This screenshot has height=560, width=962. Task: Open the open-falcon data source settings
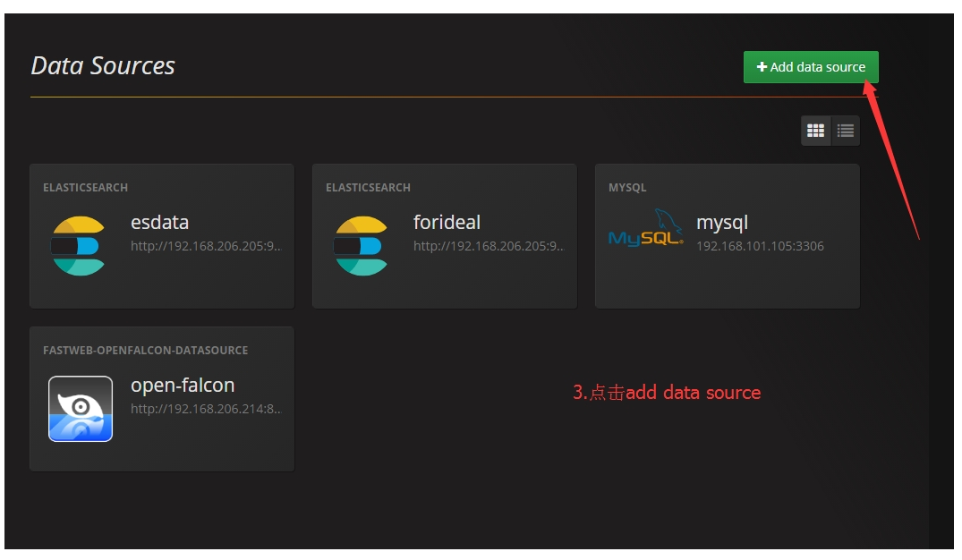point(161,398)
